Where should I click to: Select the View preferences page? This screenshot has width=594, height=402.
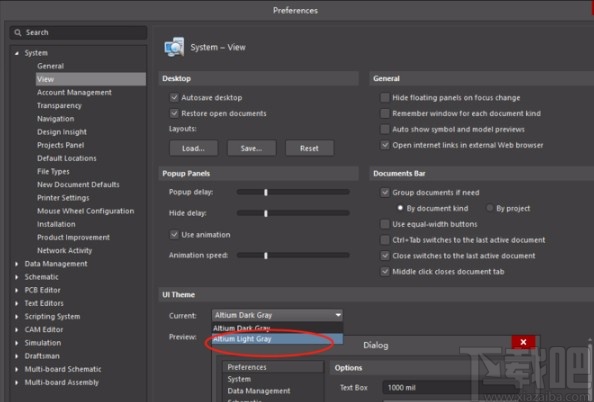[91, 79]
